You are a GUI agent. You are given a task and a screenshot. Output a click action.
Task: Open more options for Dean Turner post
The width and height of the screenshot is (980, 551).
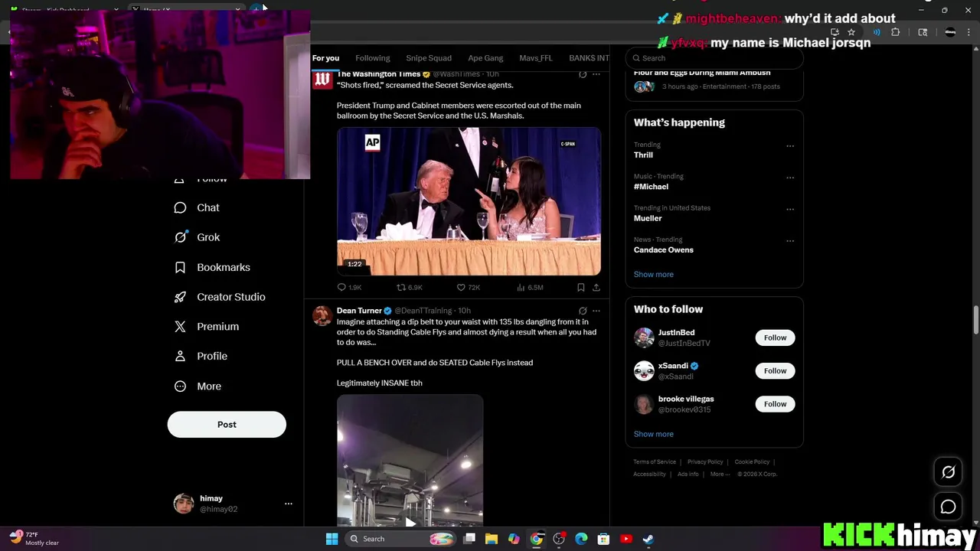596,311
